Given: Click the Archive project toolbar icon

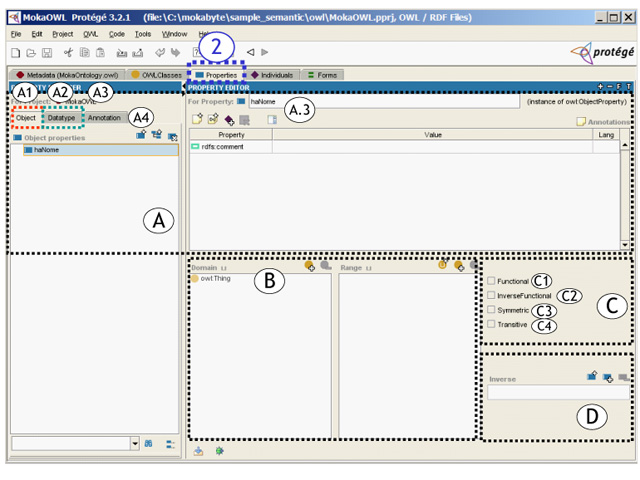Looking at the screenshot, I should point(122,53).
